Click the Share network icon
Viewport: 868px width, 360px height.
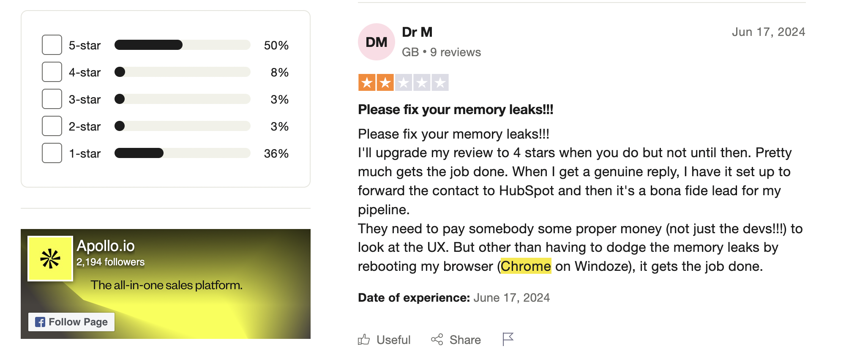pyautogui.click(x=437, y=339)
